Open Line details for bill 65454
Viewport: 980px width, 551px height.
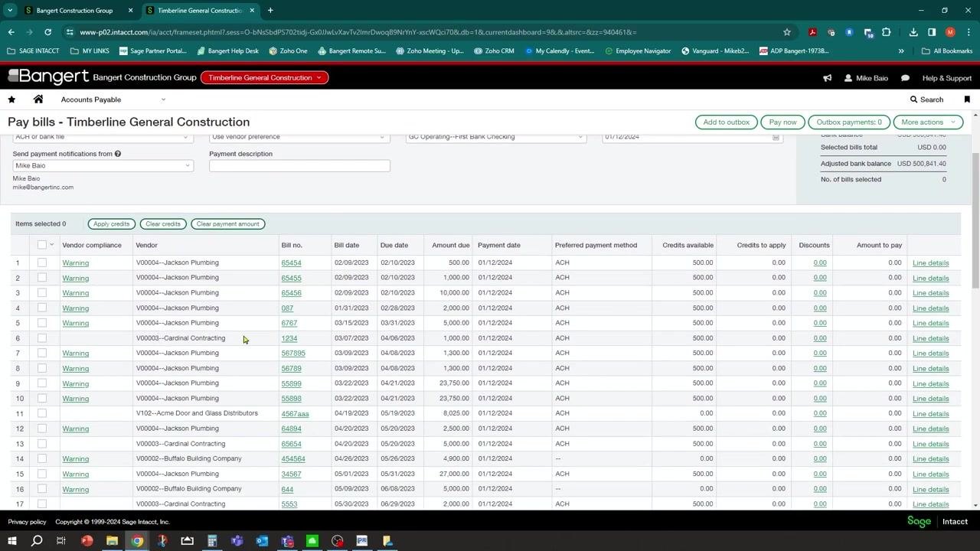pyautogui.click(x=930, y=263)
